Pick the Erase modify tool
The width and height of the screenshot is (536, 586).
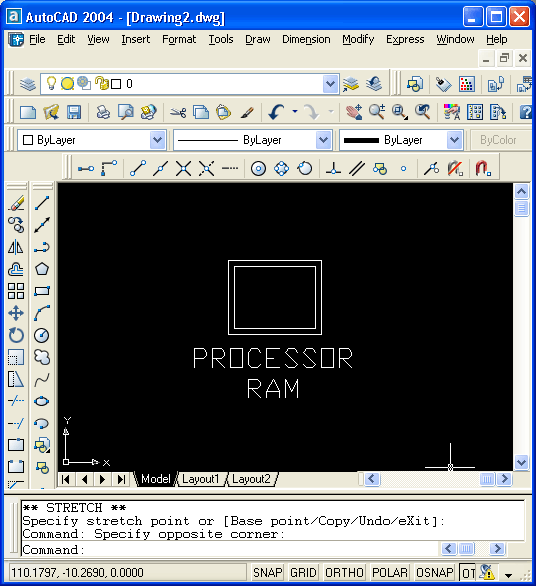16,203
